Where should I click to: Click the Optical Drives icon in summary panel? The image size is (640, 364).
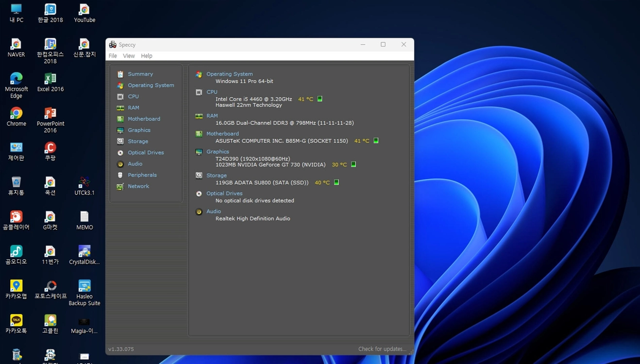[x=199, y=194]
